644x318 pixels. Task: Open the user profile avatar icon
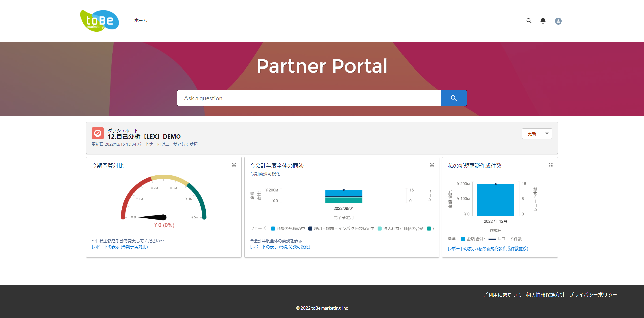[x=558, y=21]
